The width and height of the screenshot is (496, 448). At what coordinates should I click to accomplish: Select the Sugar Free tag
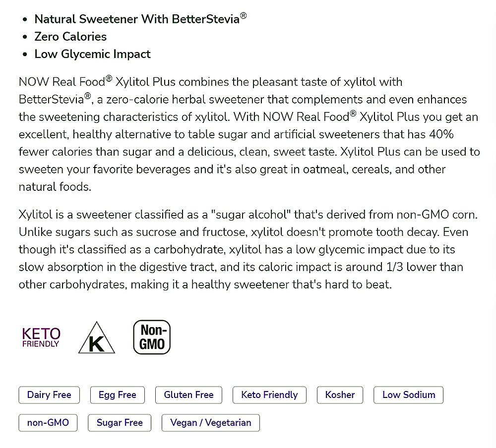pos(120,423)
